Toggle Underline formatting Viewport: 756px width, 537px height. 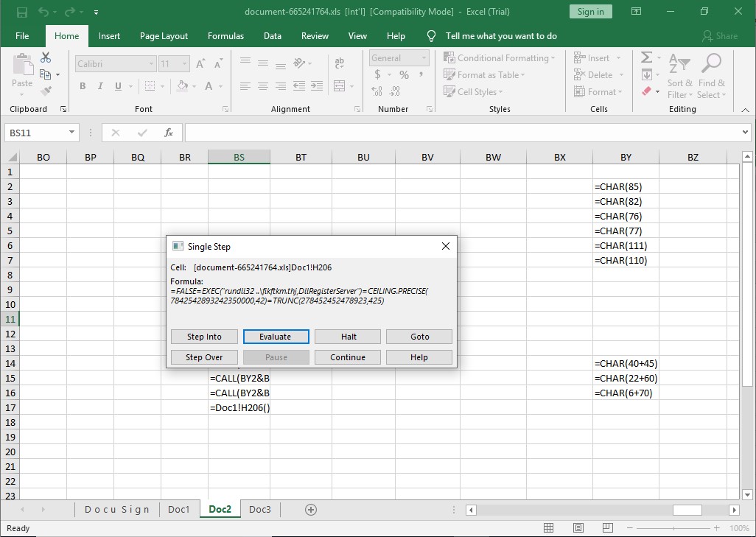point(118,86)
